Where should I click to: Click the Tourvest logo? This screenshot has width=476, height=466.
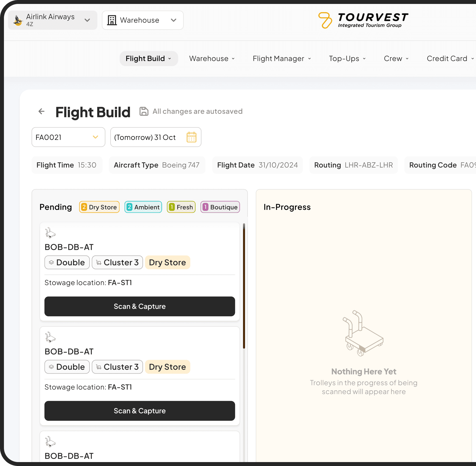click(363, 20)
